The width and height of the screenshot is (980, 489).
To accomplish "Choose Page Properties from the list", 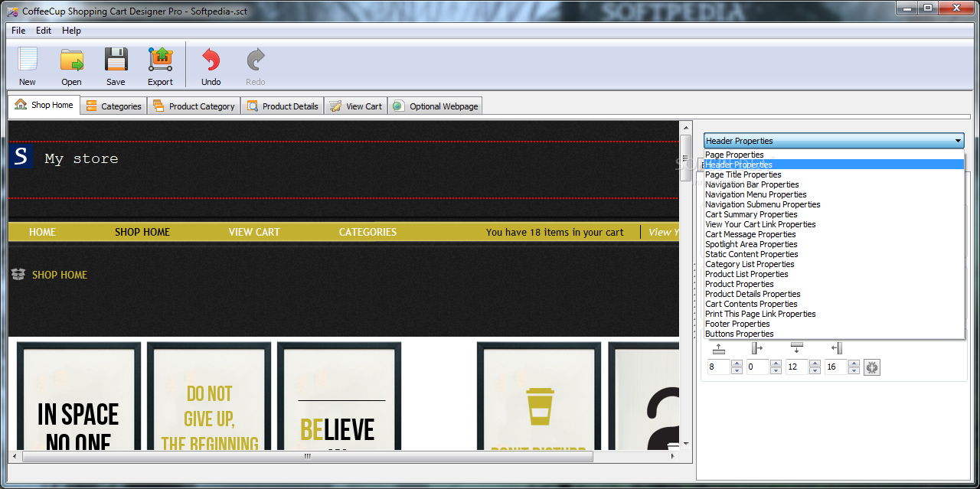I will pyautogui.click(x=834, y=155).
